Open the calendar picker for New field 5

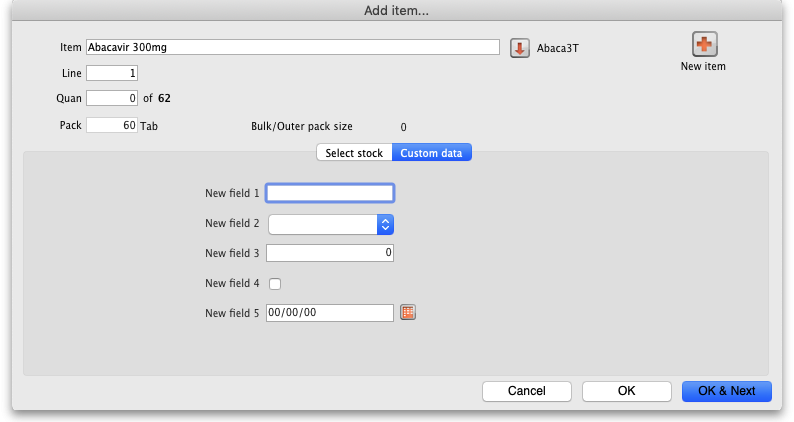(408, 313)
